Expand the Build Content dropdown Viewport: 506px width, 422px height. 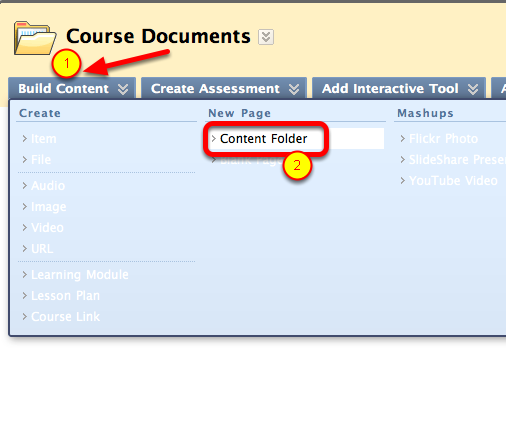coord(72,89)
